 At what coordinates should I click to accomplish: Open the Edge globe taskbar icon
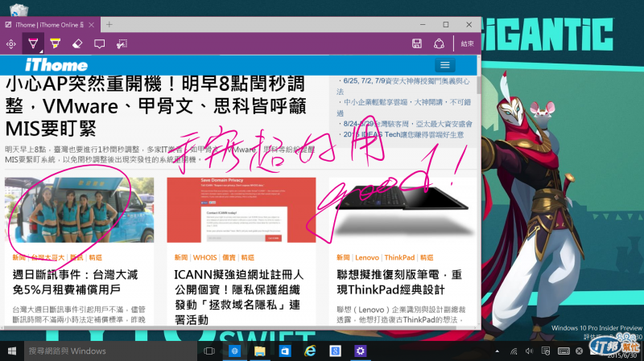coord(234,351)
